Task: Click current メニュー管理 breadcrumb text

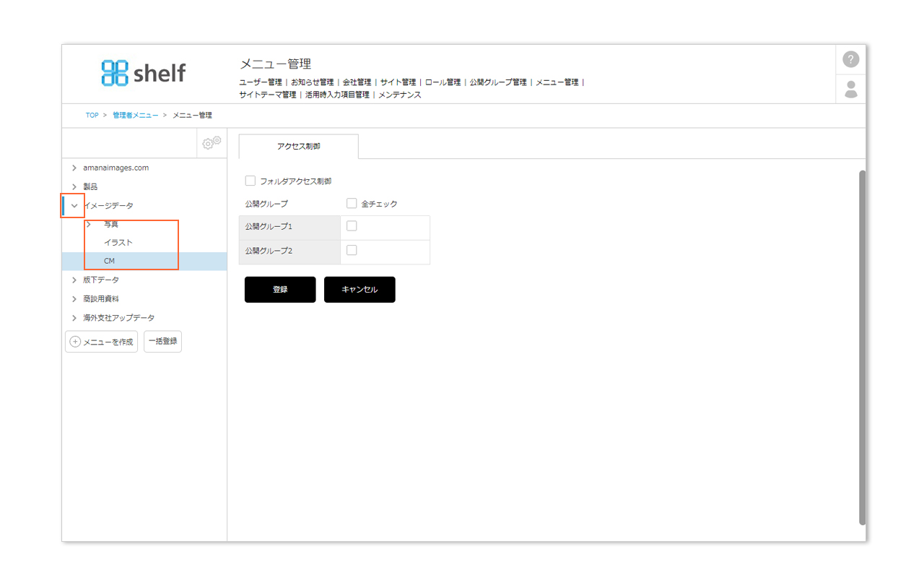Action: [192, 115]
